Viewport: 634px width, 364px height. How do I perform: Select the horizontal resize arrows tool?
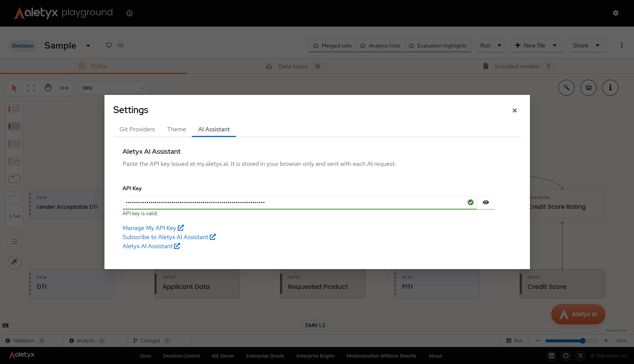click(65, 88)
